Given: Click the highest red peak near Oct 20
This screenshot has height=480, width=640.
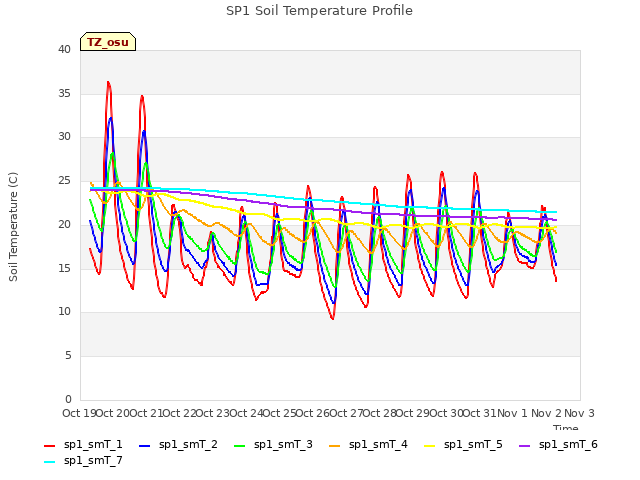Looking at the screenshot, I should coord(108,82).
